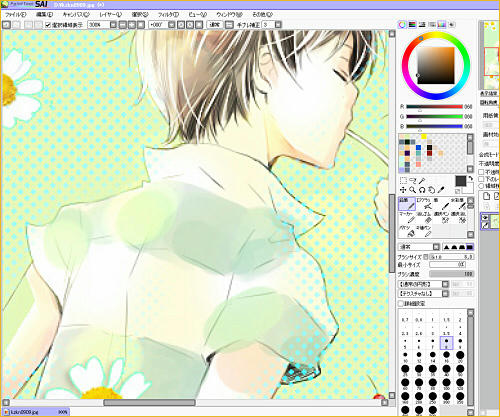Open the Filter (フィルタ) menu
Screen dimensions: 500x417
click(168, 15)
